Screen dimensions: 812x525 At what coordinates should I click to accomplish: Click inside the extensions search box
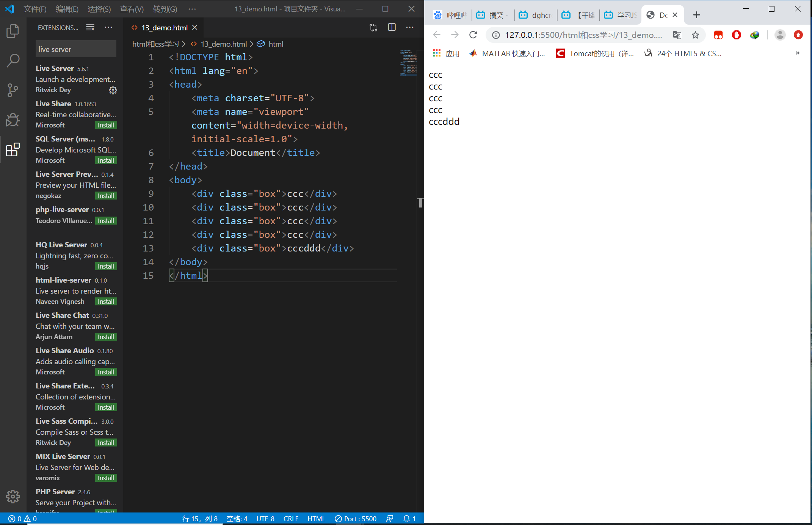click(75, 49)
